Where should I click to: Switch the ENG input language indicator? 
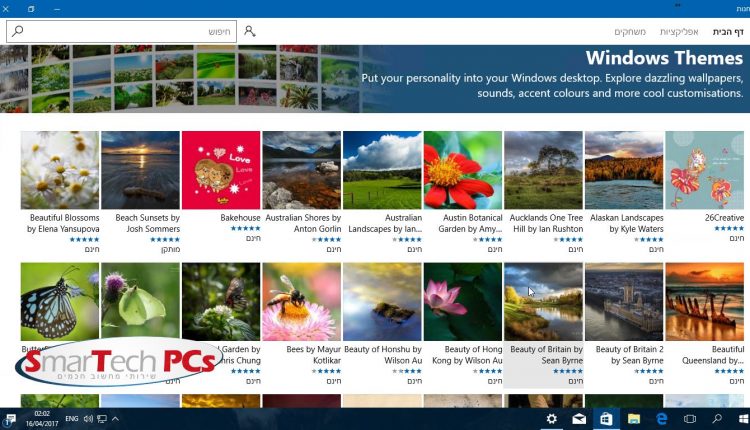72,419
